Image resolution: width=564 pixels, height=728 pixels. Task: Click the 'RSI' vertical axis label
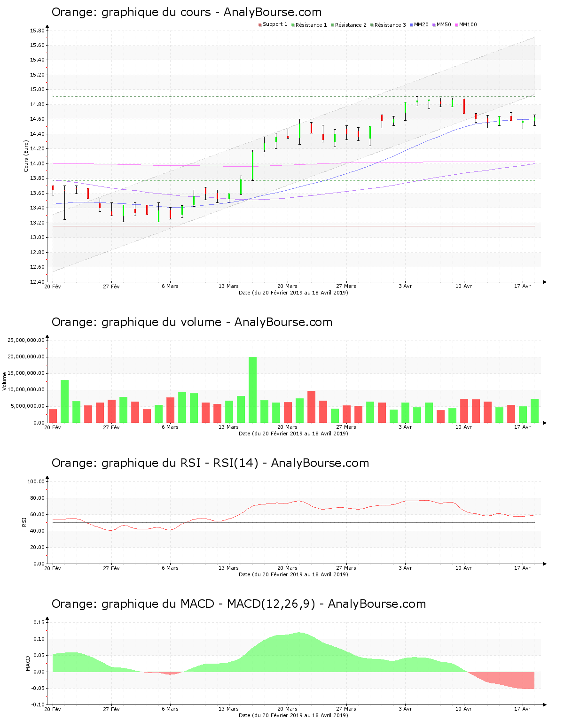(23, 522)
